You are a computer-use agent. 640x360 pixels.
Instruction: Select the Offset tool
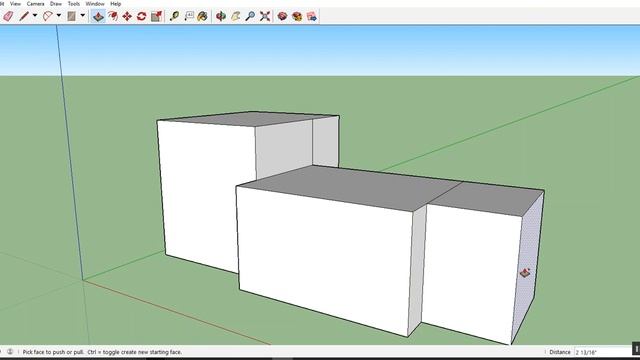(x=113, y=16)
